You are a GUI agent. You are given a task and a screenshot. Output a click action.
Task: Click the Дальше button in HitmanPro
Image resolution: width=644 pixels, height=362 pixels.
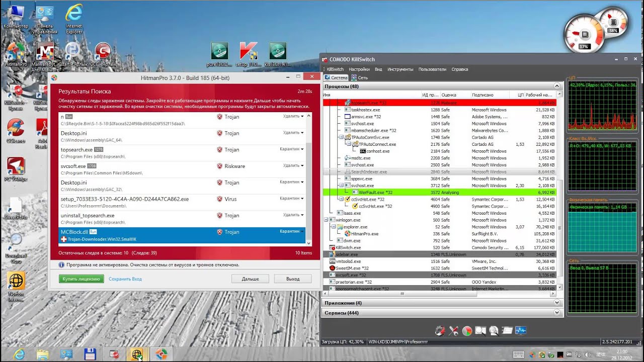tap(250, 279)
